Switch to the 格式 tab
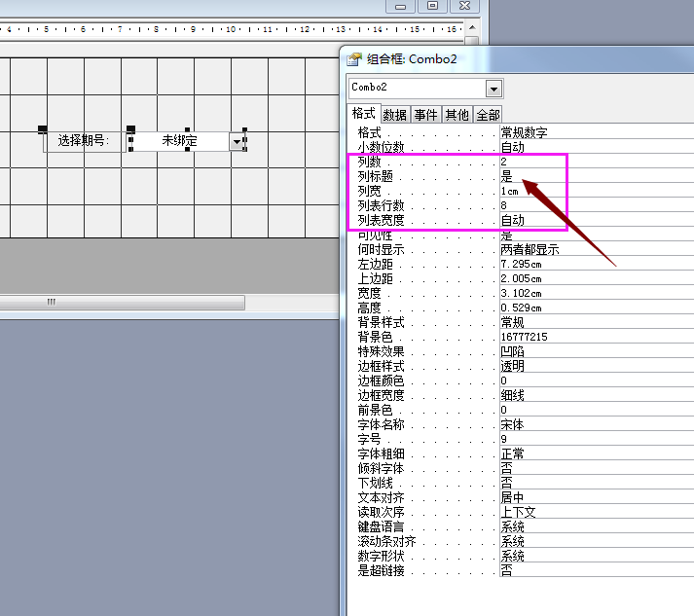 364,114
